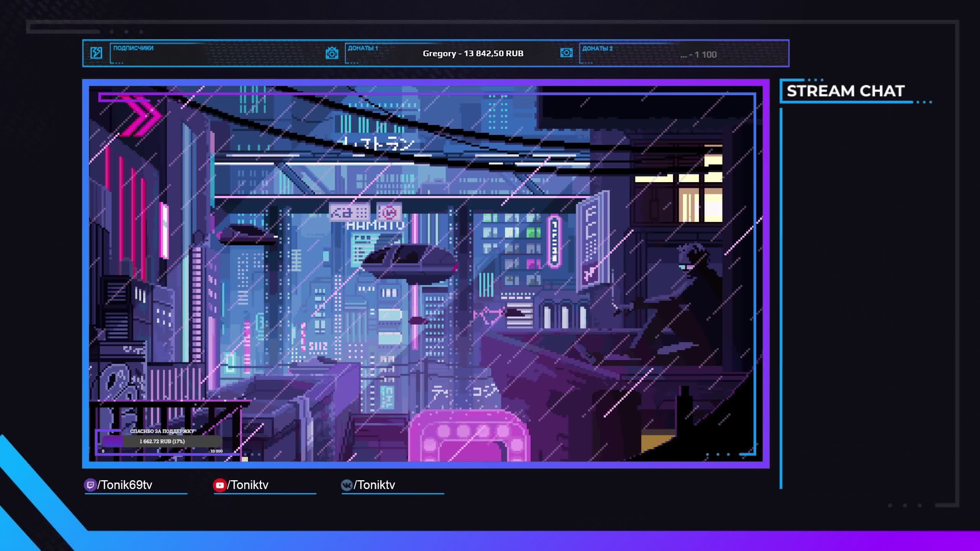Click the 1 662.72 RUB donation progress bar
The height and width of the screenshot is (551, 980).
pyautogui.click(x=162, y=441)
